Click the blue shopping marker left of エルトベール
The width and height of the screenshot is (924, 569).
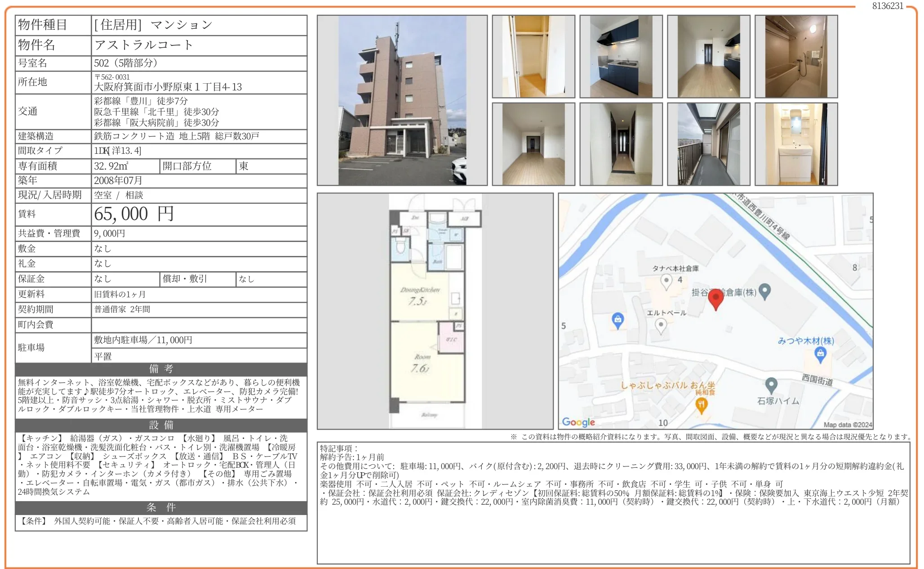[x=618, y=320]
